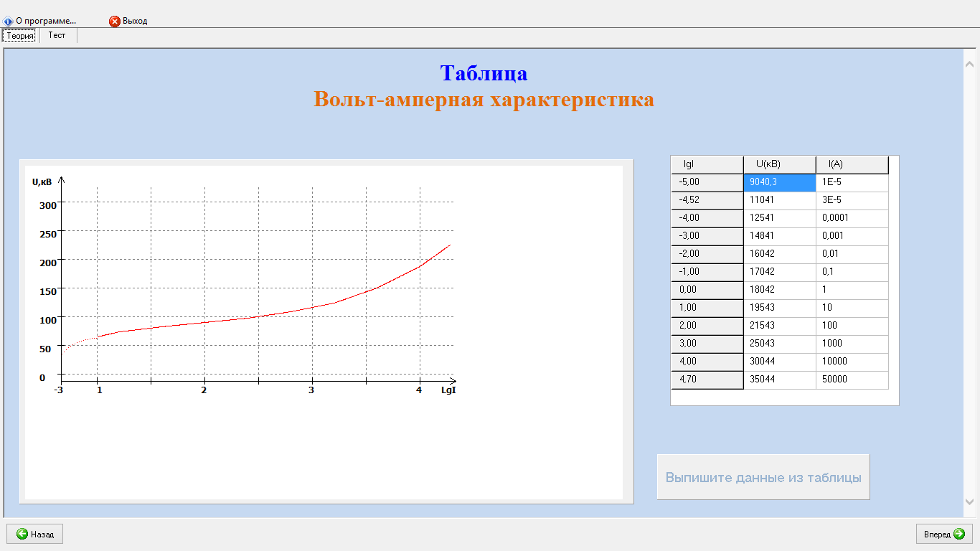Select cell '0,001' in the table
The width and height of the screenshot is (980, 551).
tap(852, 237)
